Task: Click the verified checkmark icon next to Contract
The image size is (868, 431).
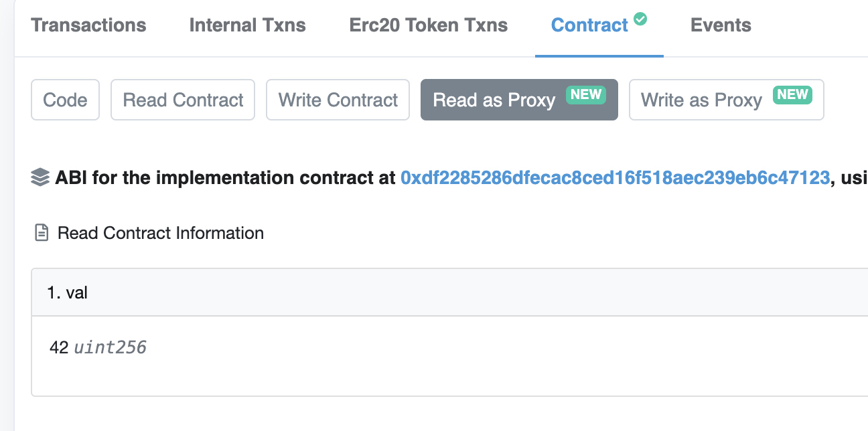Action: click(x=640, y=19)
